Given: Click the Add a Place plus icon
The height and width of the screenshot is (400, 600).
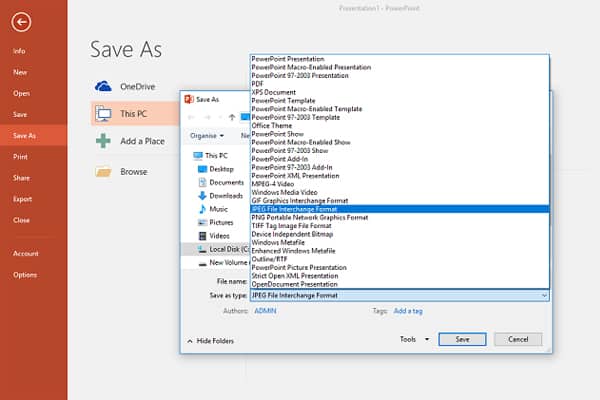Looking at the screenshot, I should [x=102, y=142].
